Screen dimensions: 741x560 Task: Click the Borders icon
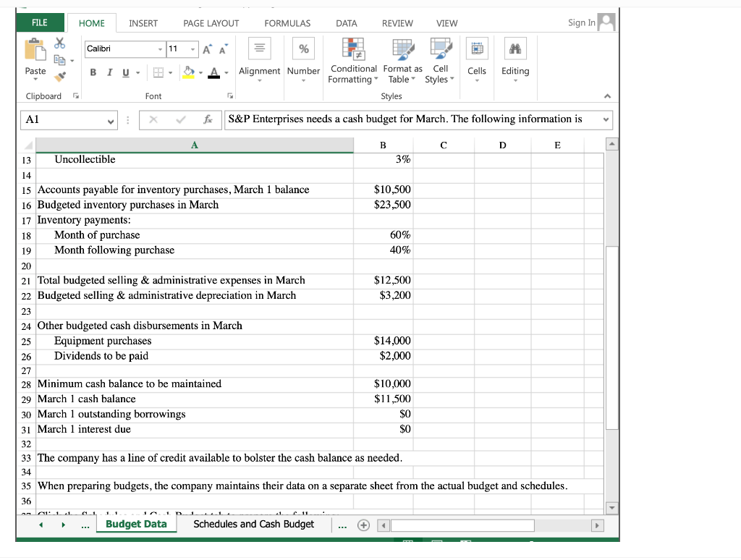[158, 73]
